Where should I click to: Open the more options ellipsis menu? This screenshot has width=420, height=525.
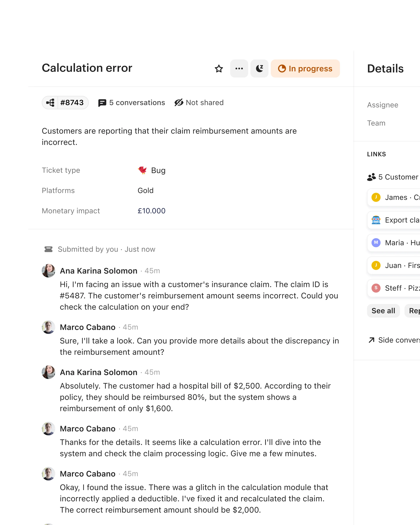tap(239, 68)
